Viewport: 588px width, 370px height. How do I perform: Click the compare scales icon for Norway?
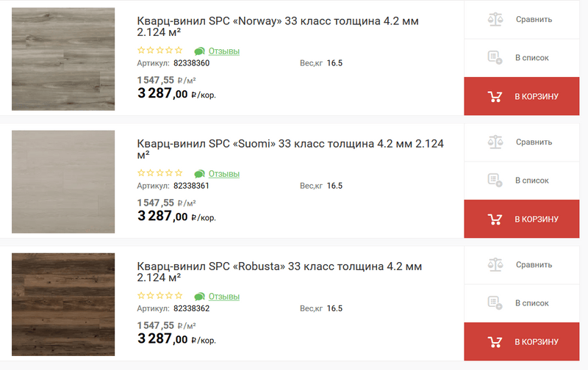[495, 19]
